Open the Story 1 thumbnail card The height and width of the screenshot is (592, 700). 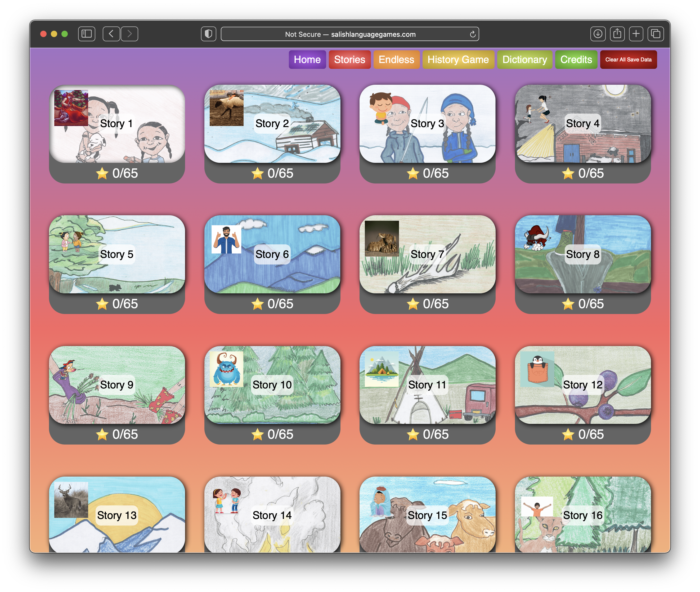(x=117, y=124)
